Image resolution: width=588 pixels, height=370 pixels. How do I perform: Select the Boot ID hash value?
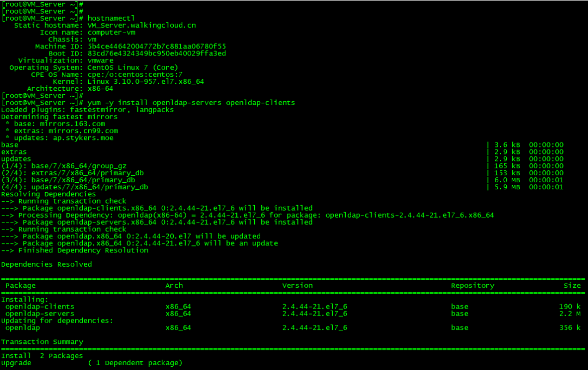pyautogui.click(x=156, y=54)
